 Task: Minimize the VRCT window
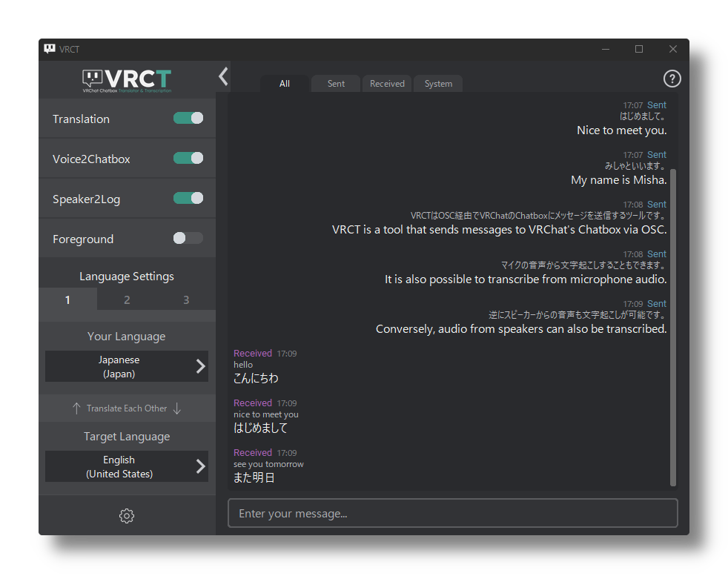point(606,49)
